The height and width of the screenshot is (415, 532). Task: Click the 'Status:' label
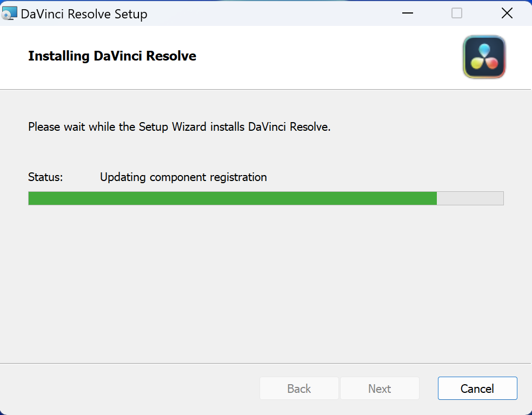pyautogui.click(x=45, y=177)
